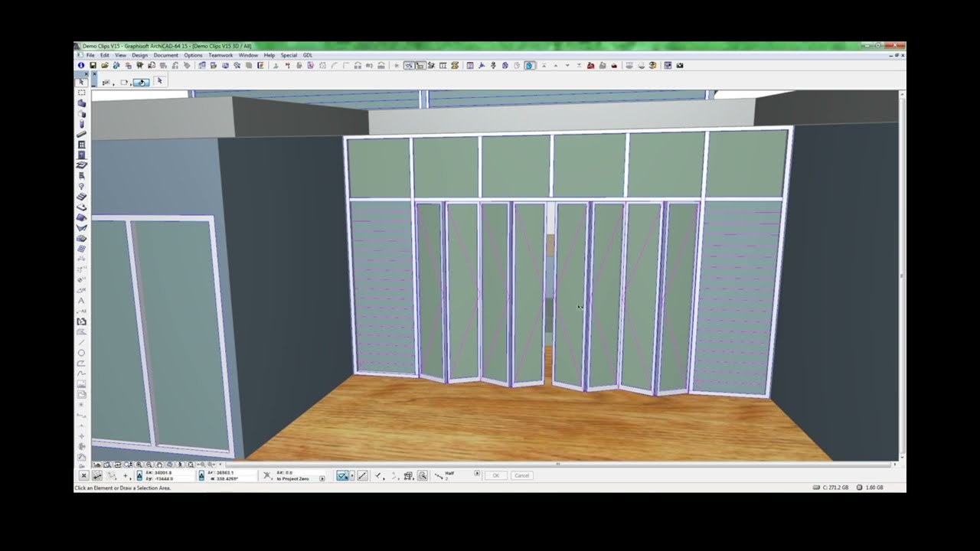Open the Options menu
980x551 pixels.
(x=193, y=55)
